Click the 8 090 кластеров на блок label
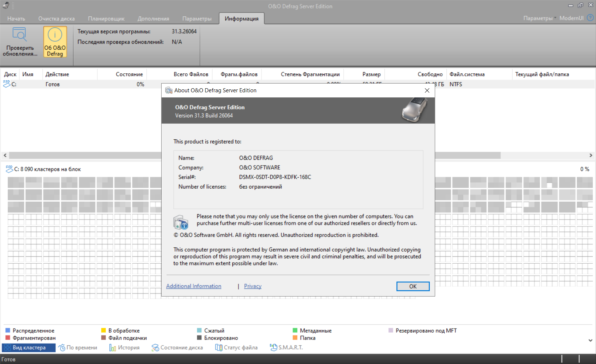Viewport: 596px width, 364px height. click(51, 169)
